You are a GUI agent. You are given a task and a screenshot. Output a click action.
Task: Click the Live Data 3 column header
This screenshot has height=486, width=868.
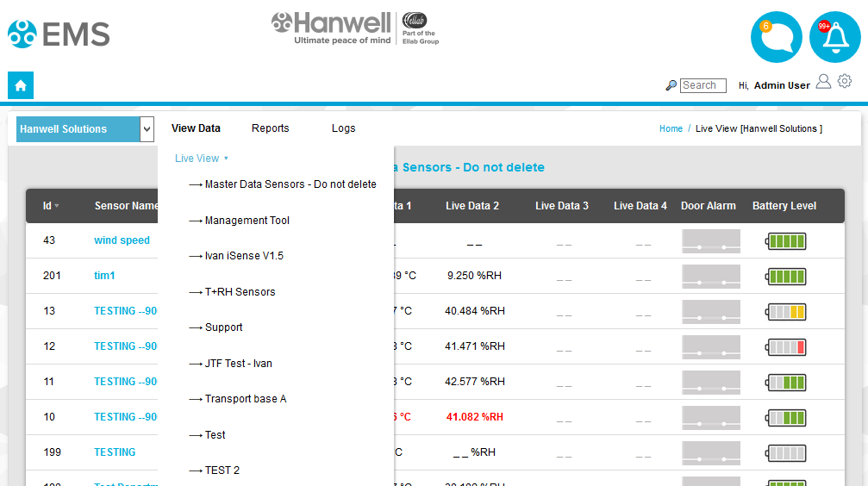pos(562,206)
